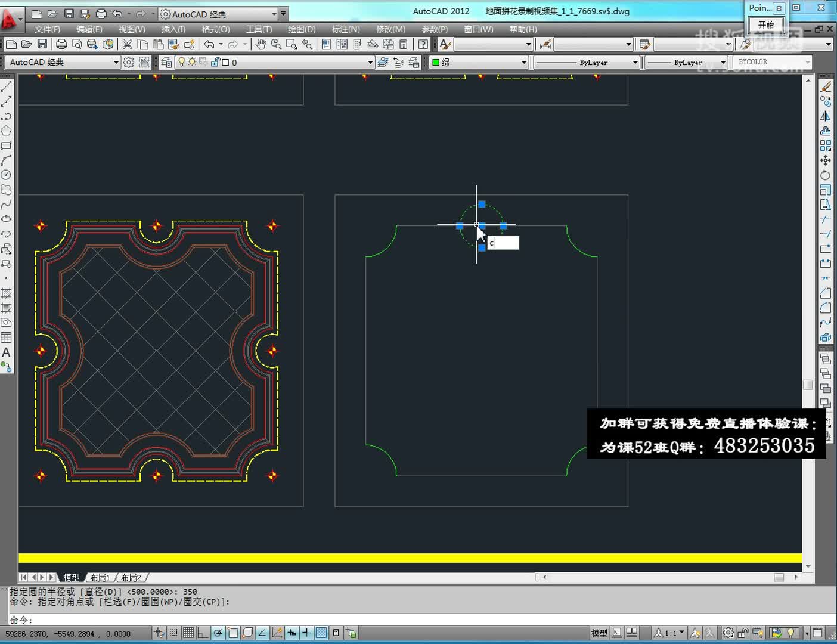Screen dimensions: 837x644
Task: Open the 帮助(H) menu
Action: [x=523, y=29]
